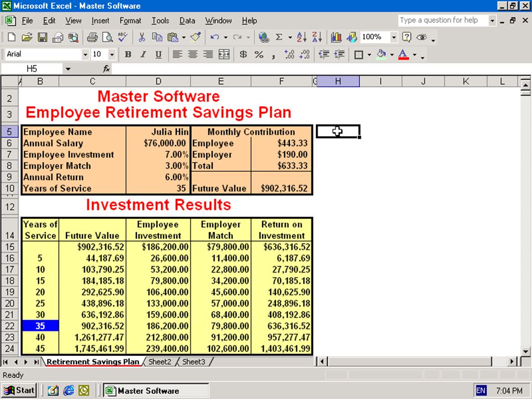Open the File menu
This screenshot has width=532, height=399.
point(27,21)
